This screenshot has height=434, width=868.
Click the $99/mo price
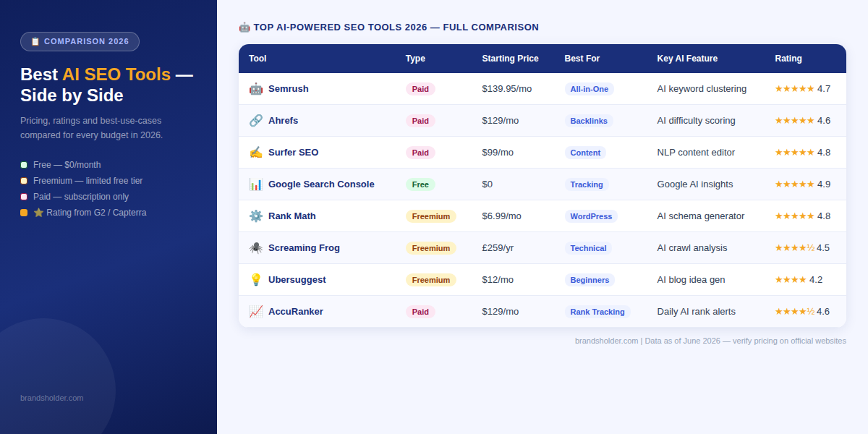(x=498, y=153)
